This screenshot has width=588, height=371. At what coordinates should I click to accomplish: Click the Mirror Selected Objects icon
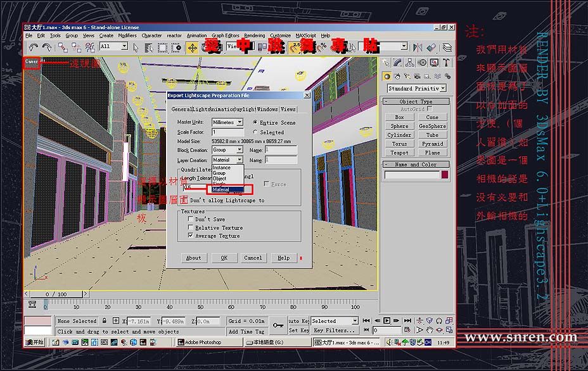click(418, 47)
